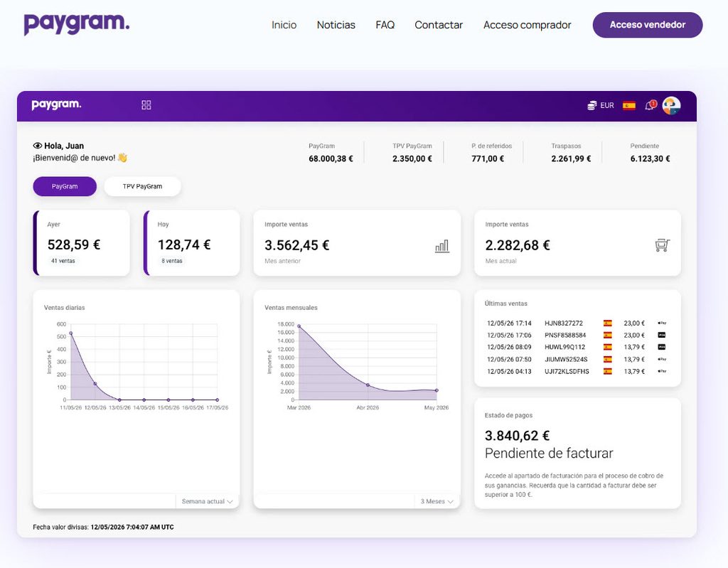Click the Traspasos amount 2.261,99 €
This screenshot has width=728, height=568.
tap(571, 159)
